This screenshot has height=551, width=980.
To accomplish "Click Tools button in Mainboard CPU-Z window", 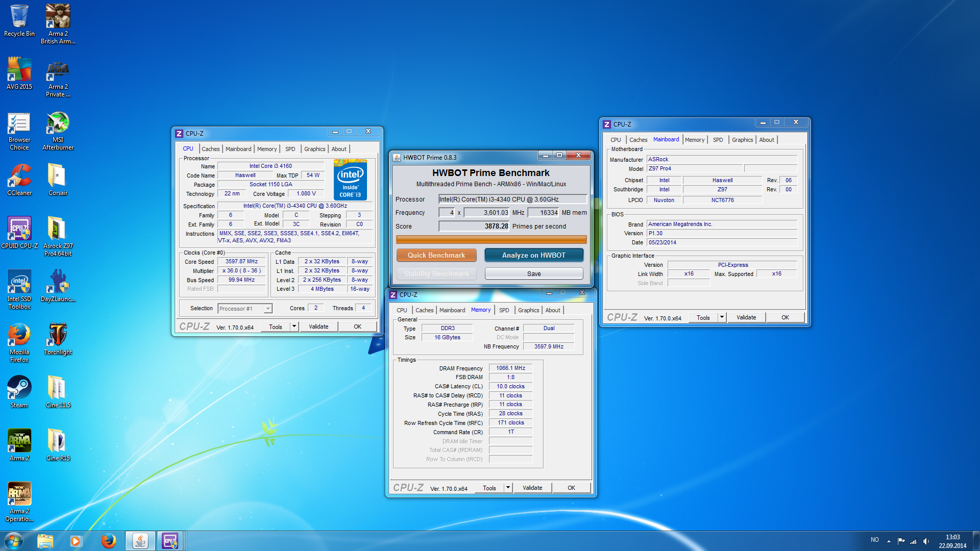I will point(703,317).
